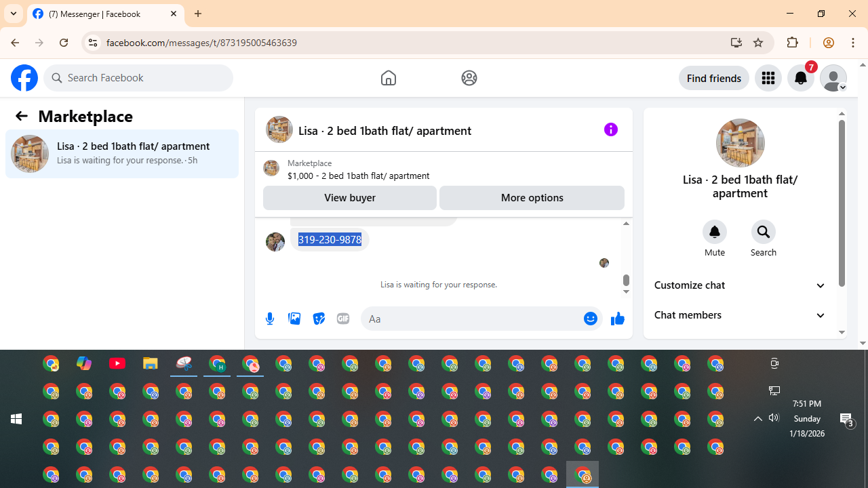Select the Lisa conversation in the Marketplace list
The image size is (868, 488).
(x=122, y=154)
